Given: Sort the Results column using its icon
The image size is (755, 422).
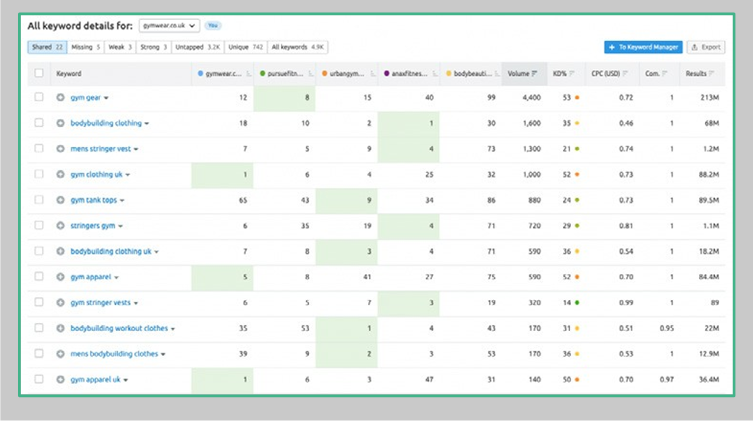Looking at the screenshot, I should click(x=712, y=74).
